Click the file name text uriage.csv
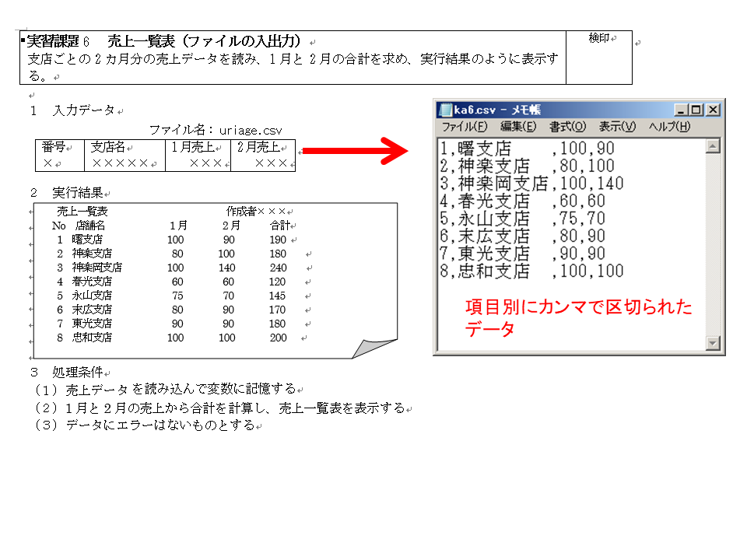Screen dimensions: 747x560 coord(251,131)
